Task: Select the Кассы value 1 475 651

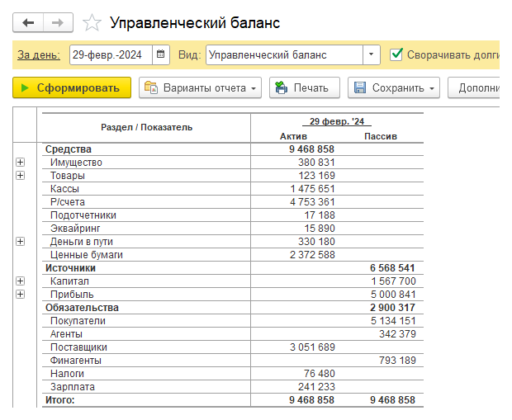Action: coord(312,189)
